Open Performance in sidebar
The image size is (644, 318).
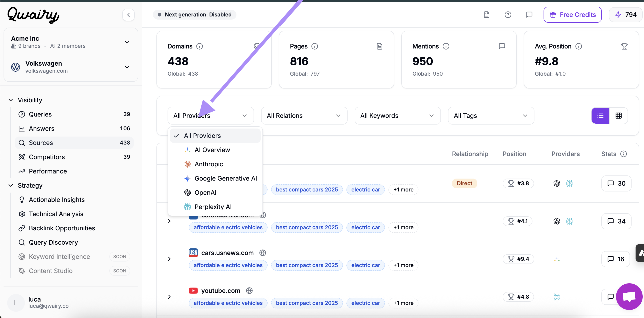74,171
